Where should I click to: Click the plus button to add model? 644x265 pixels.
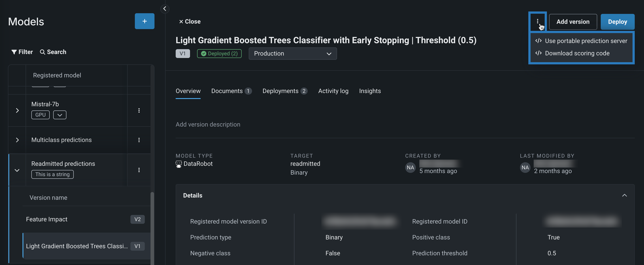tap(144, 21)
